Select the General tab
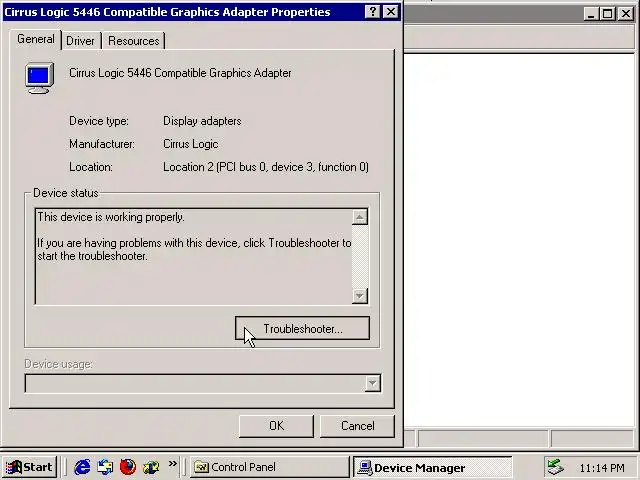Viewport: 640px width, 480px height. [x=36, y=39]
